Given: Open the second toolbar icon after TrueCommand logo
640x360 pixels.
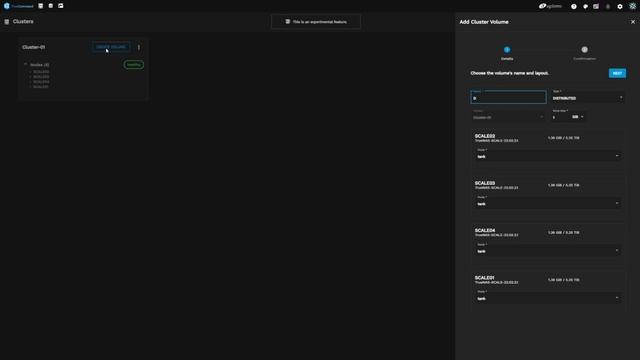Looking at the screenshot, I should click(51, 6).
